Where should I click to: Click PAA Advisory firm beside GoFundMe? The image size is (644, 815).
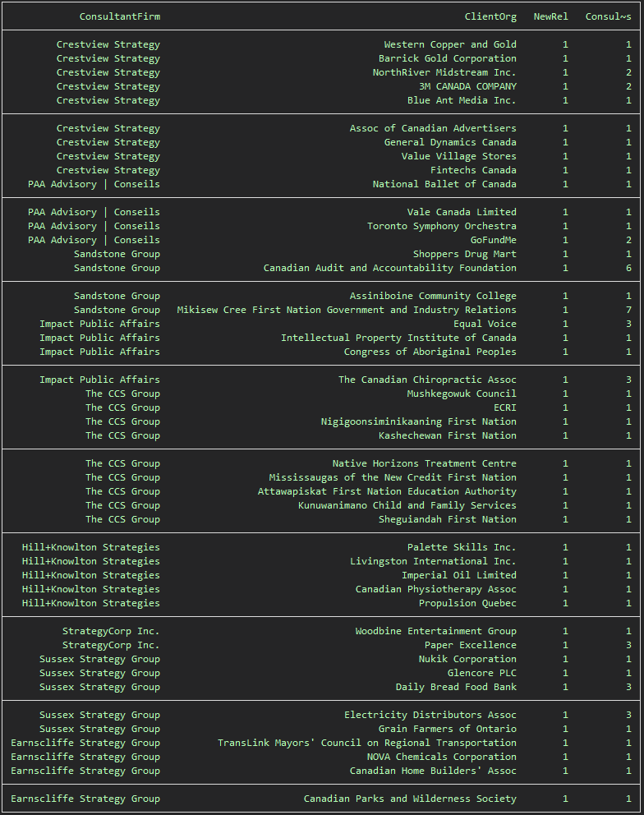click(x=94, y=240)
